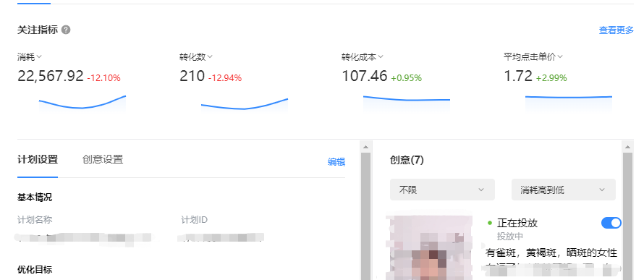Click the help icon next to 关注指标
The width and height of the screenshot is (644, 280).
[66, 30]
